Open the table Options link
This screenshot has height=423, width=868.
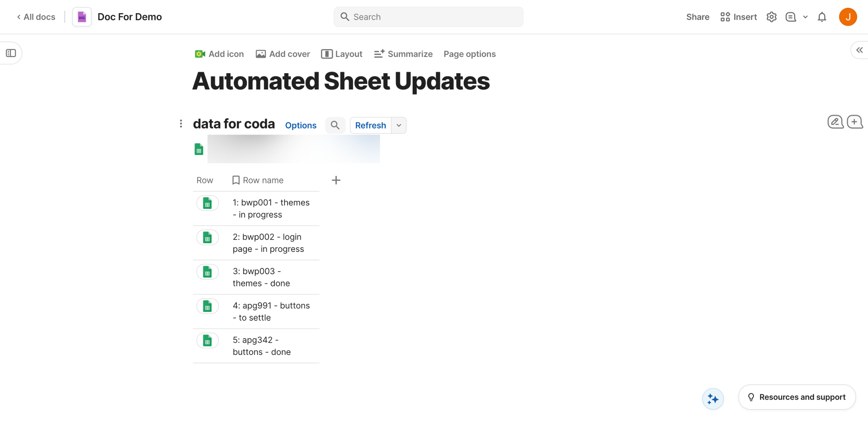point(300,125)
